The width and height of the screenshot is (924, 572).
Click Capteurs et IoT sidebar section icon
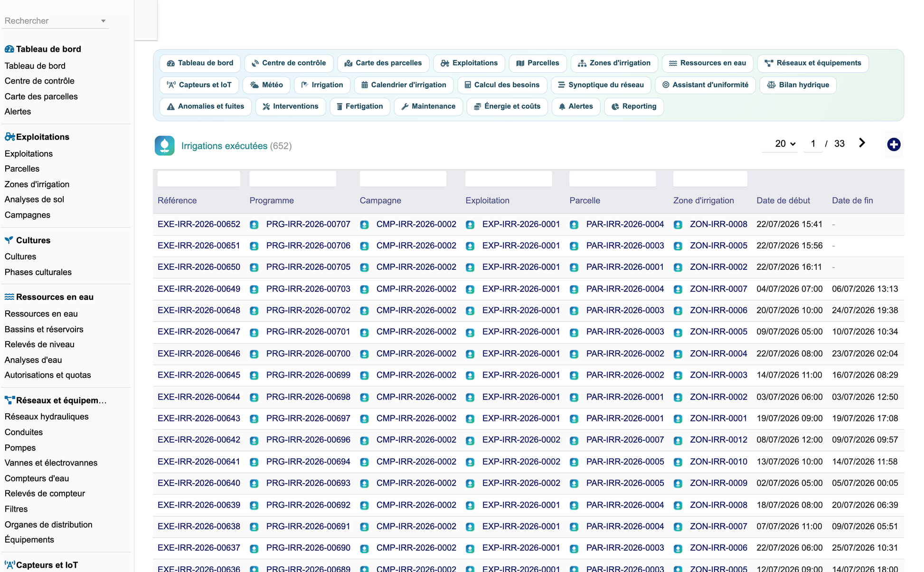[x=9, y=565]
